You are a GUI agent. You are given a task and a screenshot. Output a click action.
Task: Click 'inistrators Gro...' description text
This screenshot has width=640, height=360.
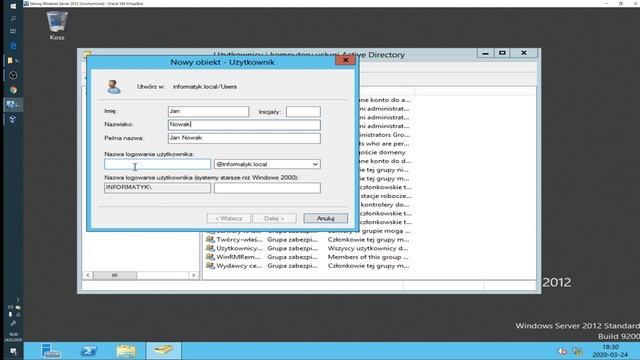coord(384,135)
